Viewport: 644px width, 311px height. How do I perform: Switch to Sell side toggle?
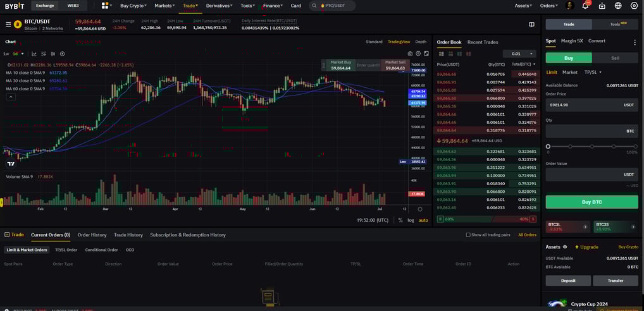click(616, 58)
